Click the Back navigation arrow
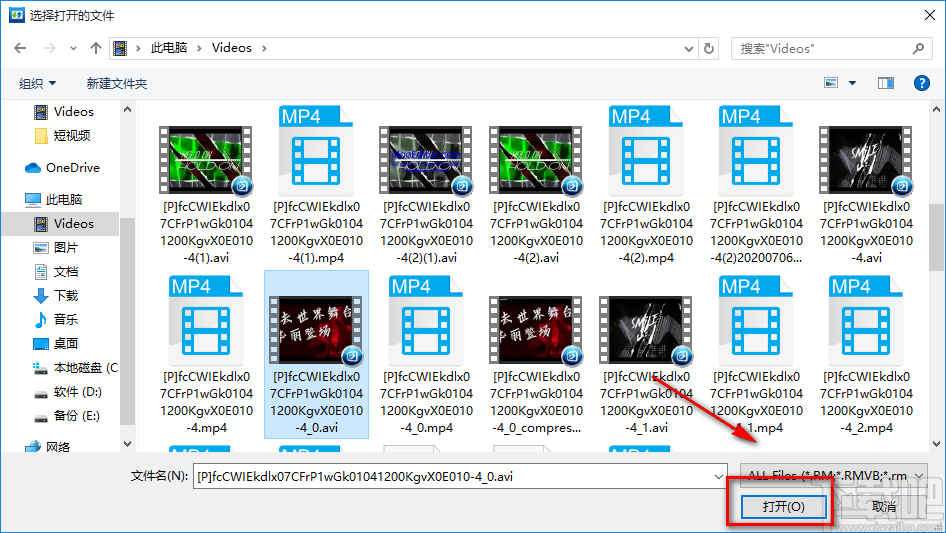Image resolution: width=946 pixels, height=533 pixels. click(20, 48)
